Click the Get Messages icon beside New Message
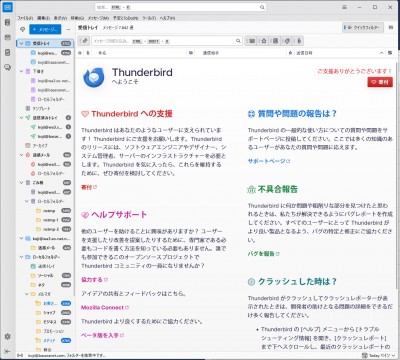 23,29
